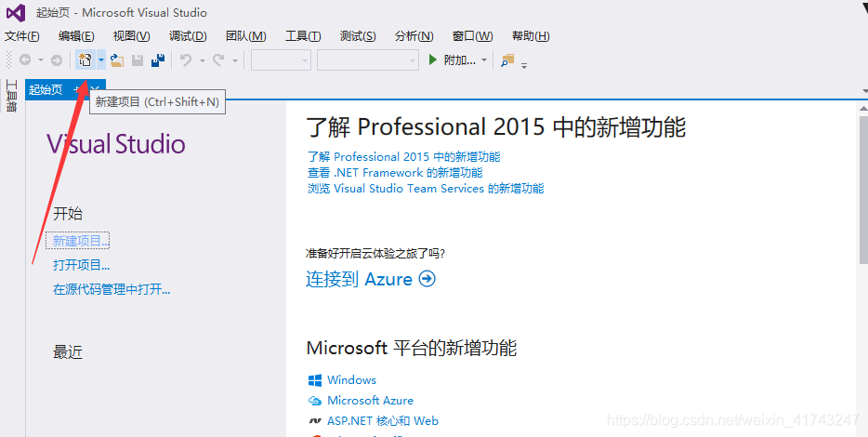Click the Find in Files icon
868x437 pixels.
coord(507,60)
